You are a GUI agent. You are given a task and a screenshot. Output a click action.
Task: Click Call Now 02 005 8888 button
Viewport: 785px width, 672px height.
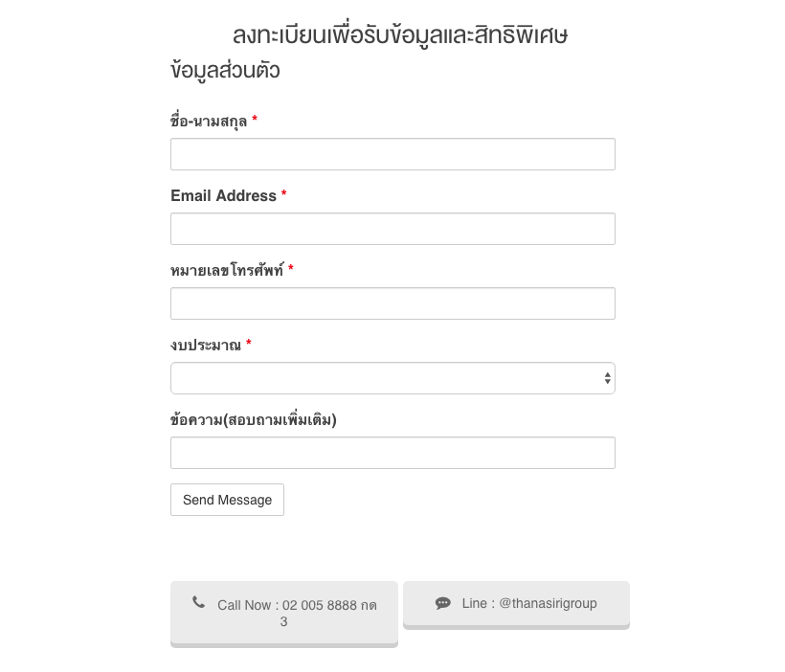(284, 614)
